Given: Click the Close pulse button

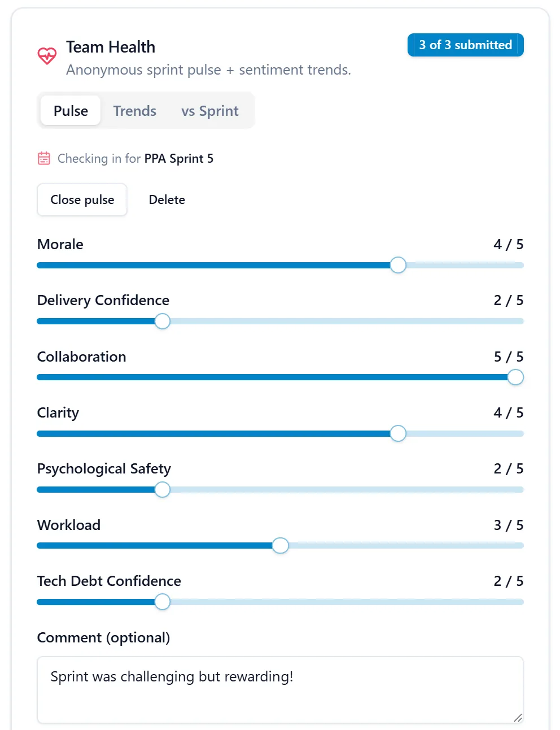Looking at the screenshot, I should tap(82, 199).
